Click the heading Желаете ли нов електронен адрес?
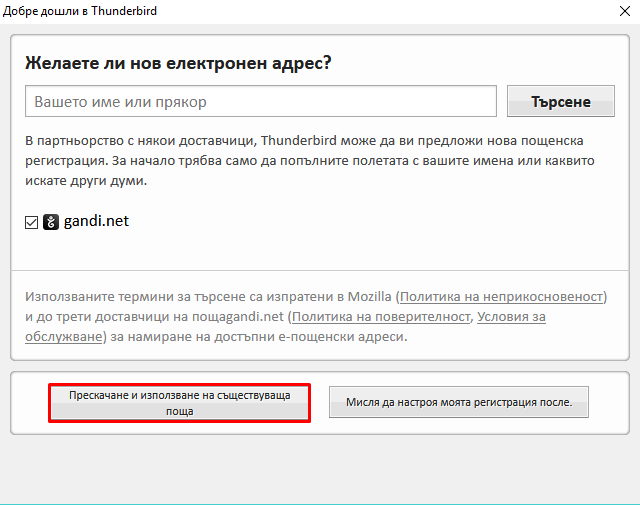The image size is (640, 505). (x=178, y=63)
